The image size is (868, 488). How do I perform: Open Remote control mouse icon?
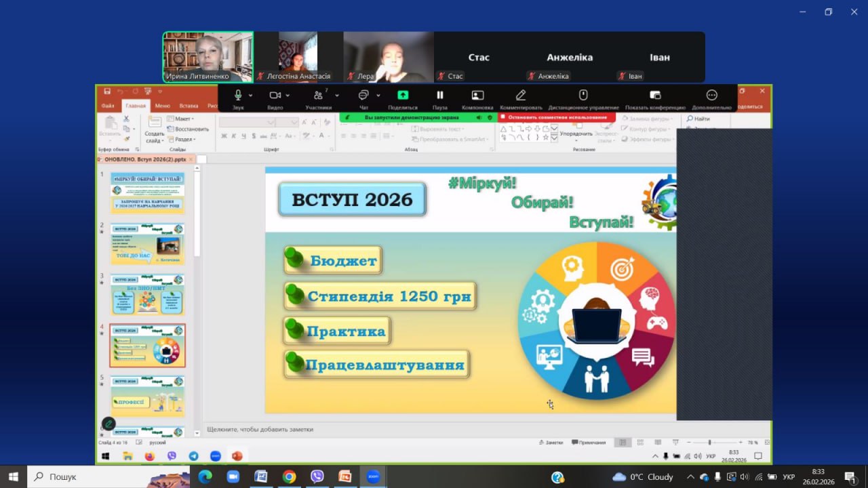(583, 96)
